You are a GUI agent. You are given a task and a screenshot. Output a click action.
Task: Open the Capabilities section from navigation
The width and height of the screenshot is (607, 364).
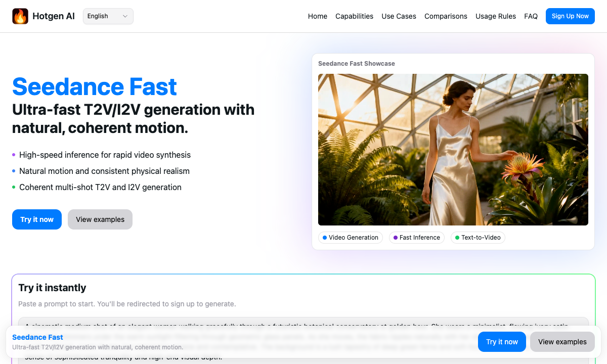(354, 16)
